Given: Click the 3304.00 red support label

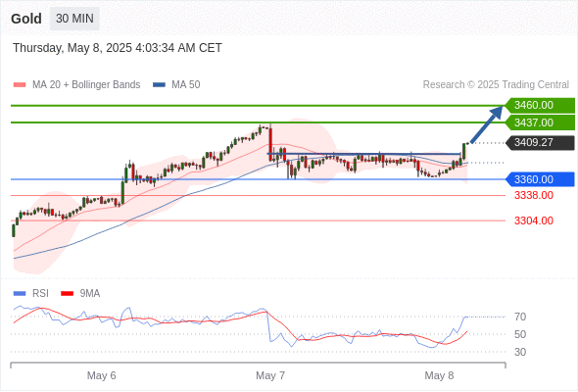Looking at the screenshot, I should (x=533, y=220).
